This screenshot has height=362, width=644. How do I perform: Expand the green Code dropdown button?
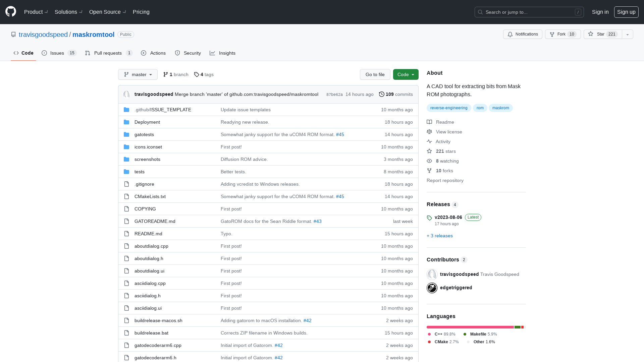(406, 74)
